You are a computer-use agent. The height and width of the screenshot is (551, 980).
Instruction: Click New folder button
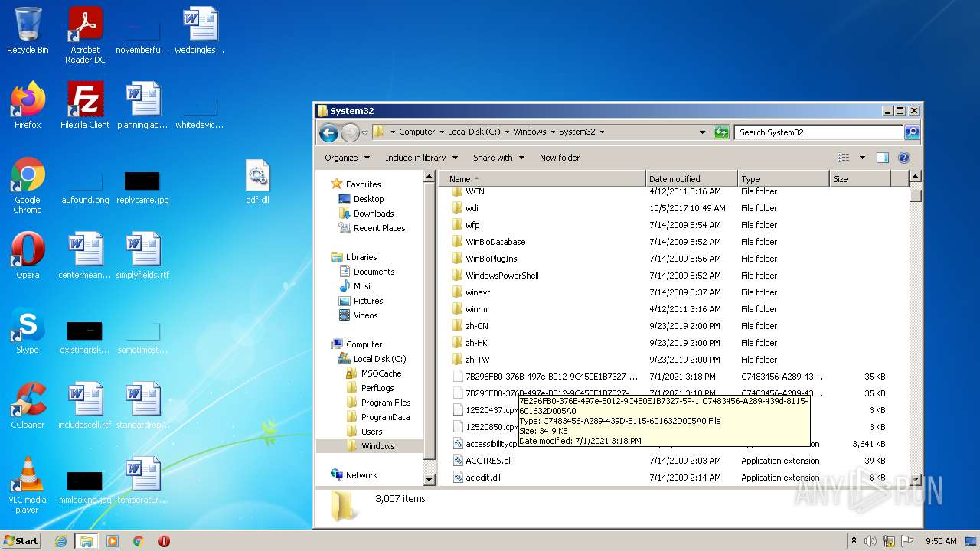[x=560, y=158]
